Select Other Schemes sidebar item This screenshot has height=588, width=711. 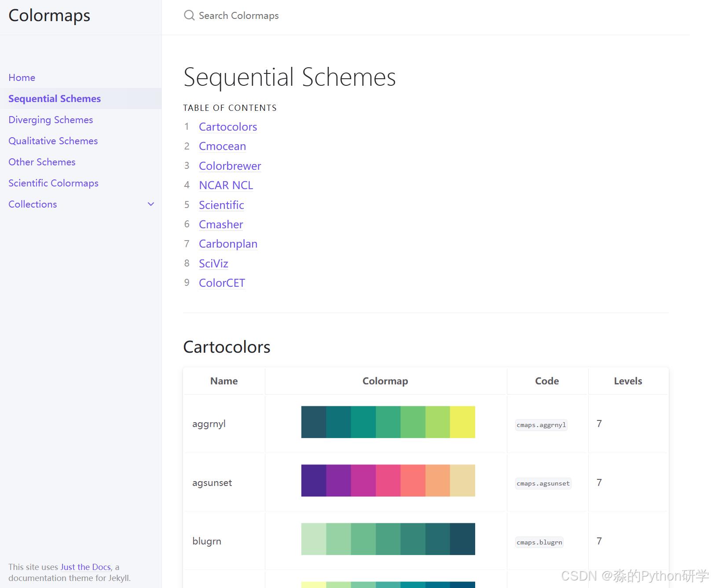click(42, 162)
